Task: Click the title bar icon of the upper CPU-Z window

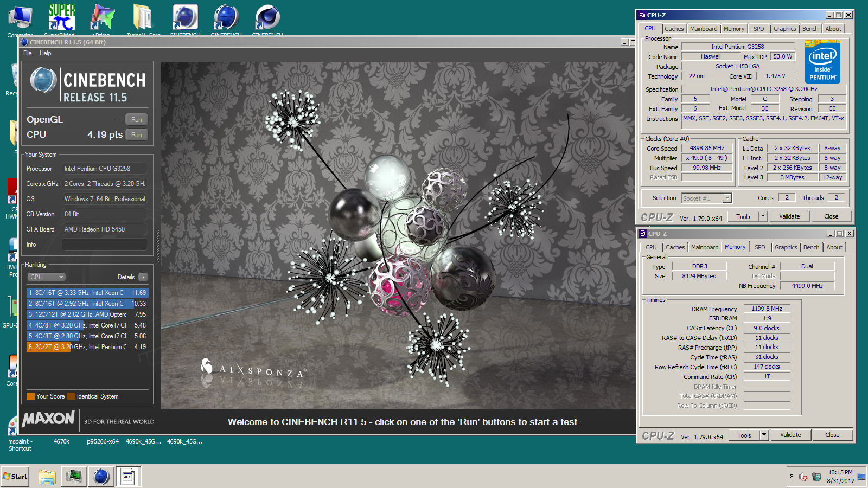Action: (642, 15)
